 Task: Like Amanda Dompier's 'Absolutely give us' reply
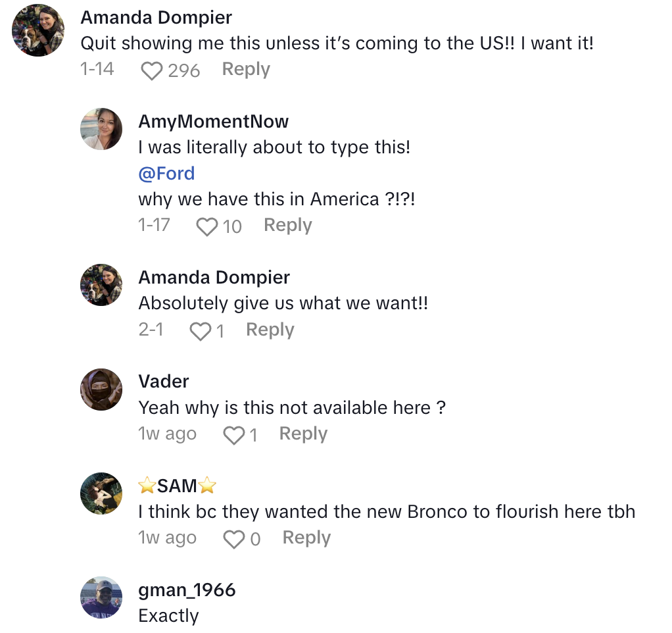pos(200,331)
